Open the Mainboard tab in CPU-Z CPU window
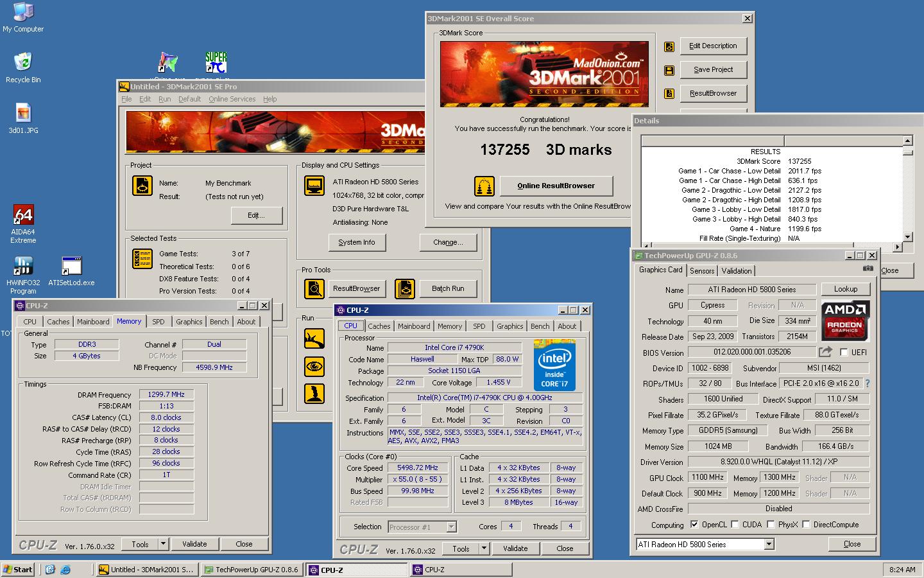This screenshot has width=924, height=578. [414, 326]
